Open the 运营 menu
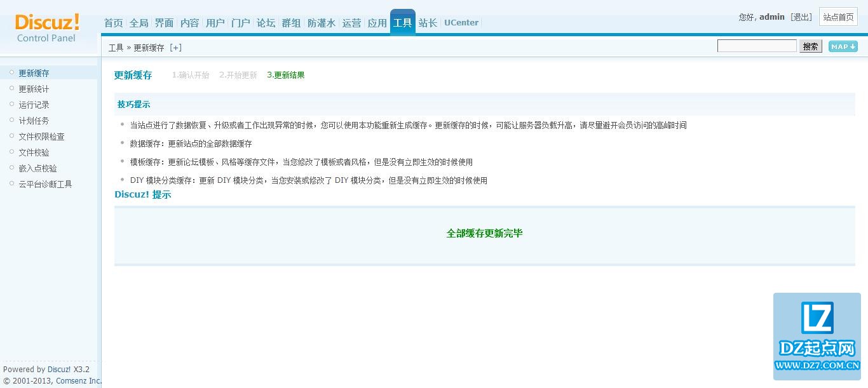 (x=352, y=23)
